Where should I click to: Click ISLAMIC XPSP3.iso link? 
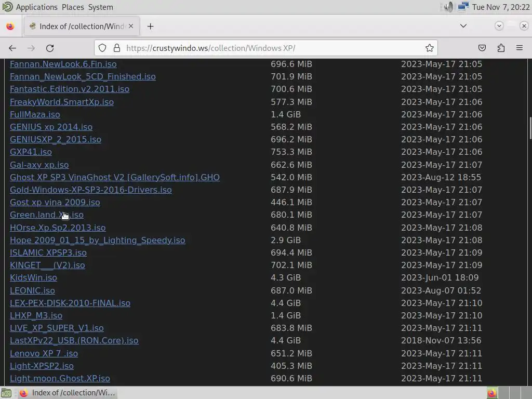coord(48,253)
